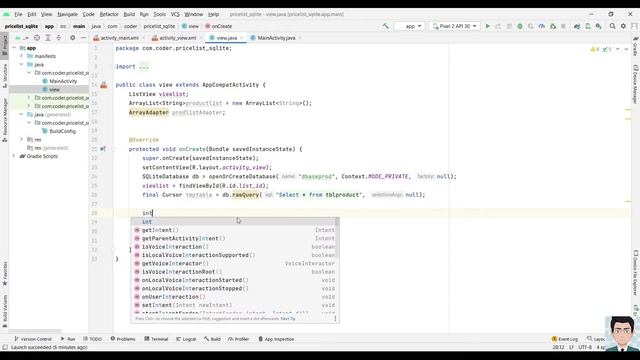Switch to the MainActivity.java tab

coord(276,38)
